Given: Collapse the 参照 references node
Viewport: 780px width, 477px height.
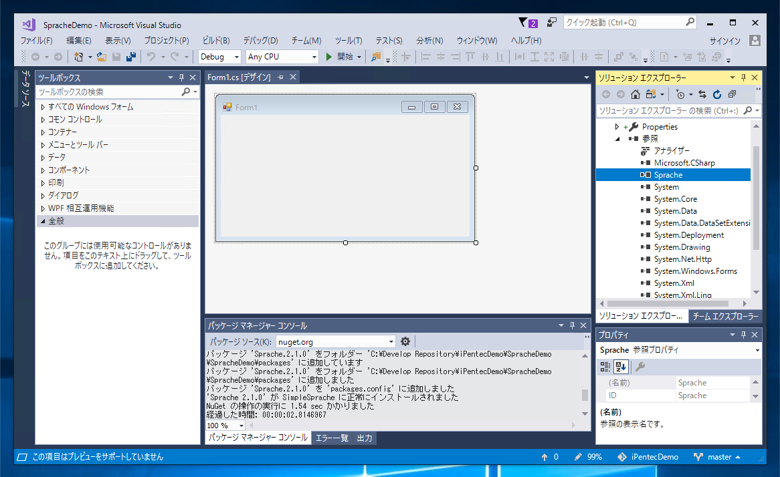Looking at the screenshot, I should pyautogui.click(x=617, y=139).
